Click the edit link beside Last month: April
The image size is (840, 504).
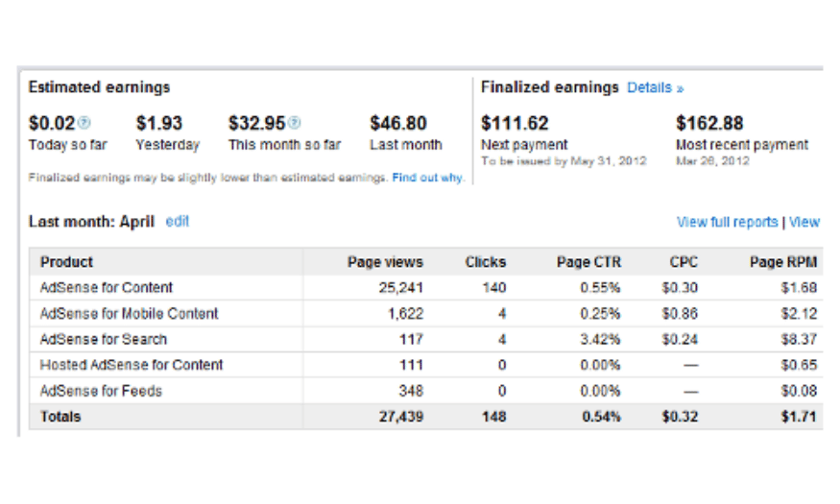point(178,221)
